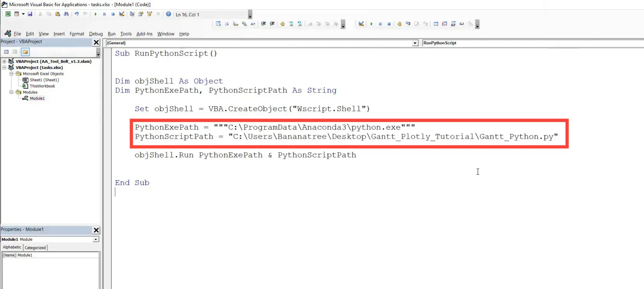Open the Project Explorer icon
Viewport: 644px width, 289px height.
(x=132, y=14)
